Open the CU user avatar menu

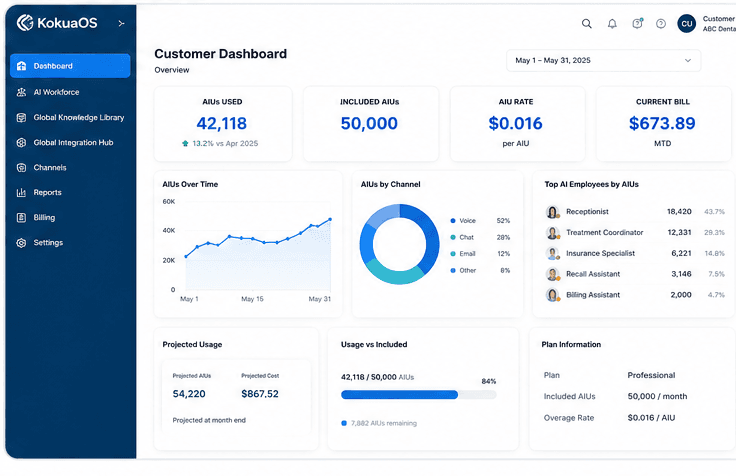coord(686,23)
